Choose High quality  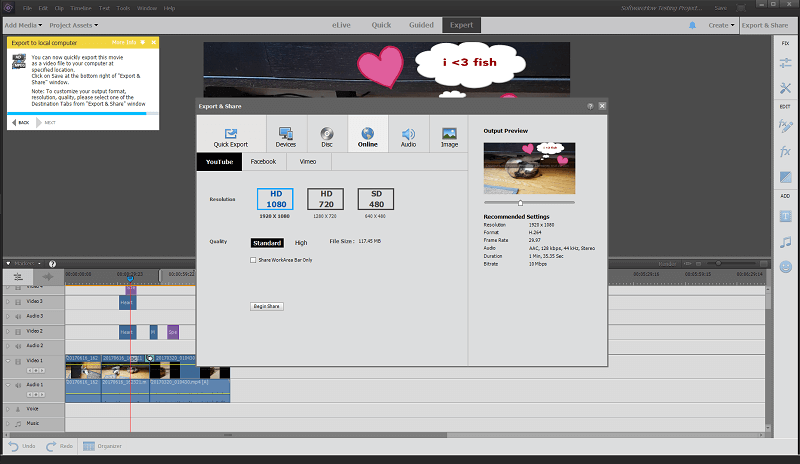pyautogui.click(x=301, y=243)
